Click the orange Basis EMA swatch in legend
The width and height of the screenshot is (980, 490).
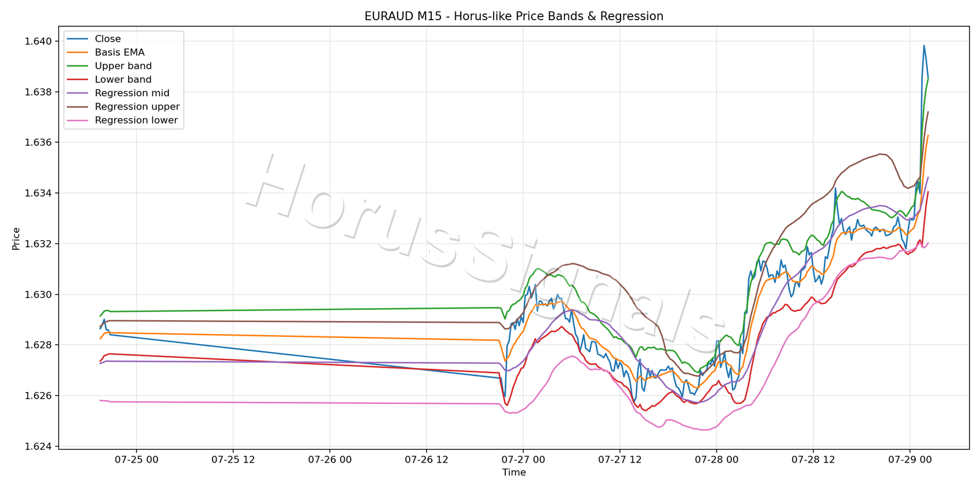(x=78, y=53)
